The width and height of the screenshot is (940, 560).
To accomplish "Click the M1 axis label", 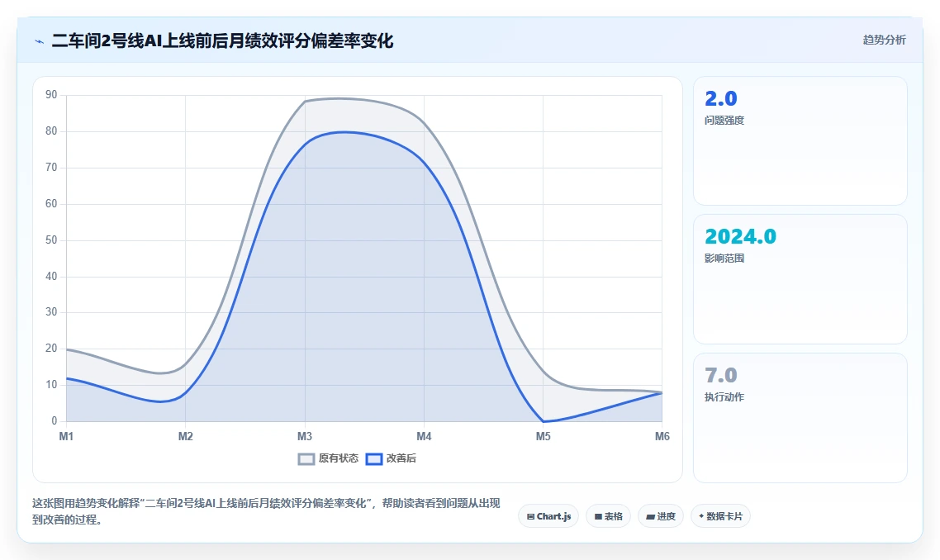I will (66, 436).
